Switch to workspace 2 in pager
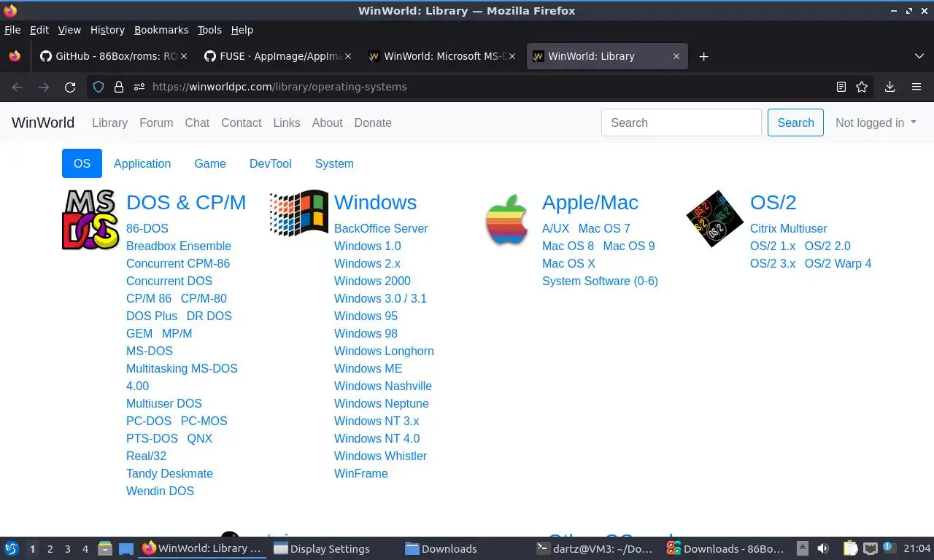The width and height of the screenshot is (934, 560). pyautogui.click(x=50, y=549)
